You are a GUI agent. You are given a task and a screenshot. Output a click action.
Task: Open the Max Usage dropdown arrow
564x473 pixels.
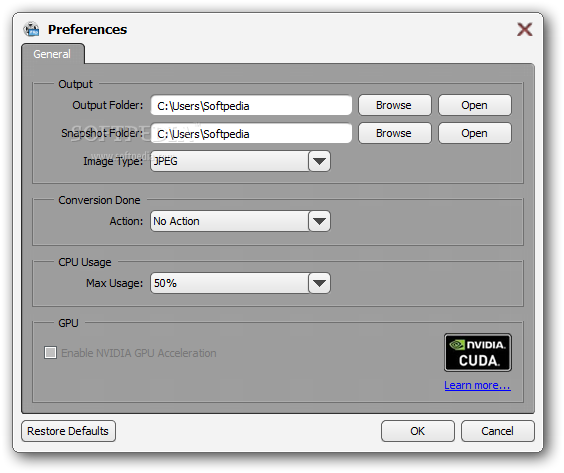pos(319,283)
